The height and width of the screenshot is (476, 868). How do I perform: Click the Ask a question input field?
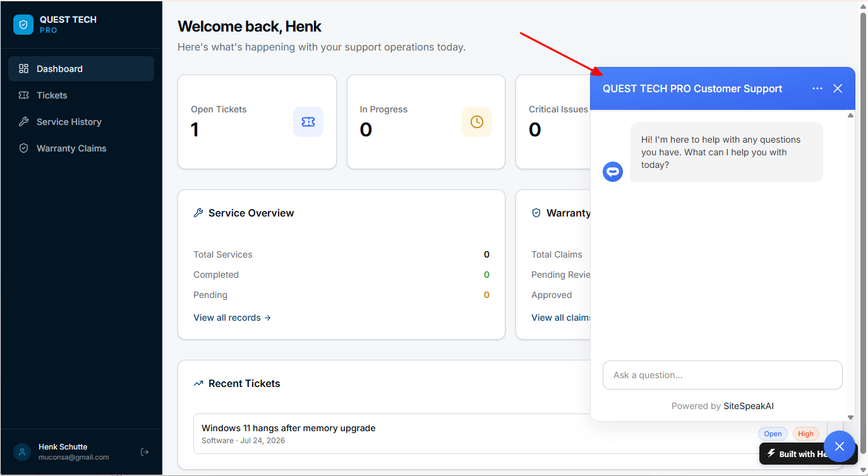click(x=723, y=375)
